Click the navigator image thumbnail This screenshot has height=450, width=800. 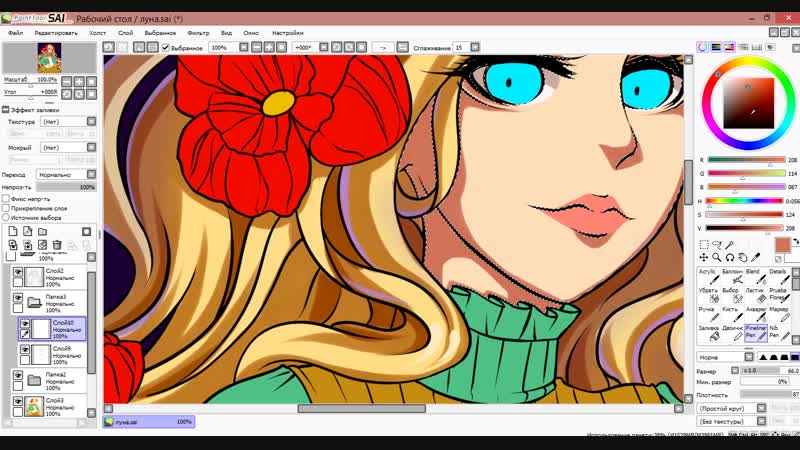(x=49, y=57)
